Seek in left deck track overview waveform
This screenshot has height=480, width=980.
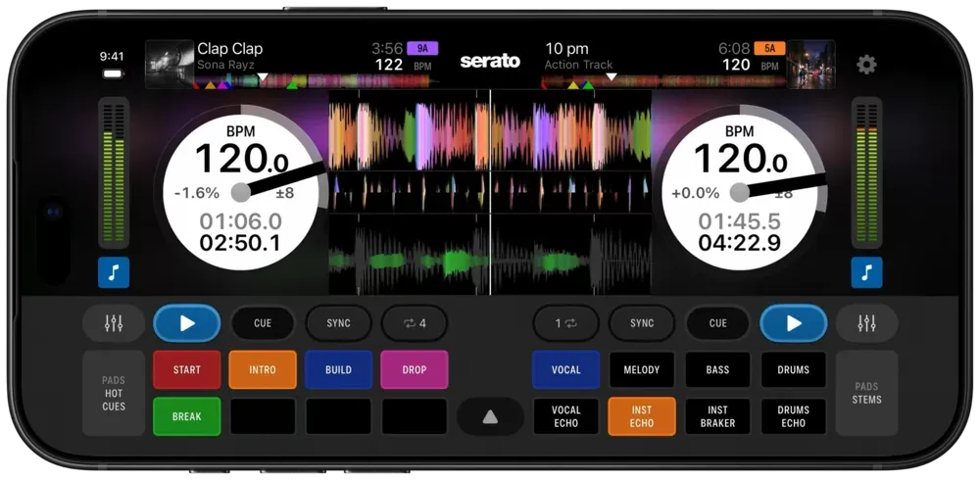pyautogui.click(x=316, y=80)
